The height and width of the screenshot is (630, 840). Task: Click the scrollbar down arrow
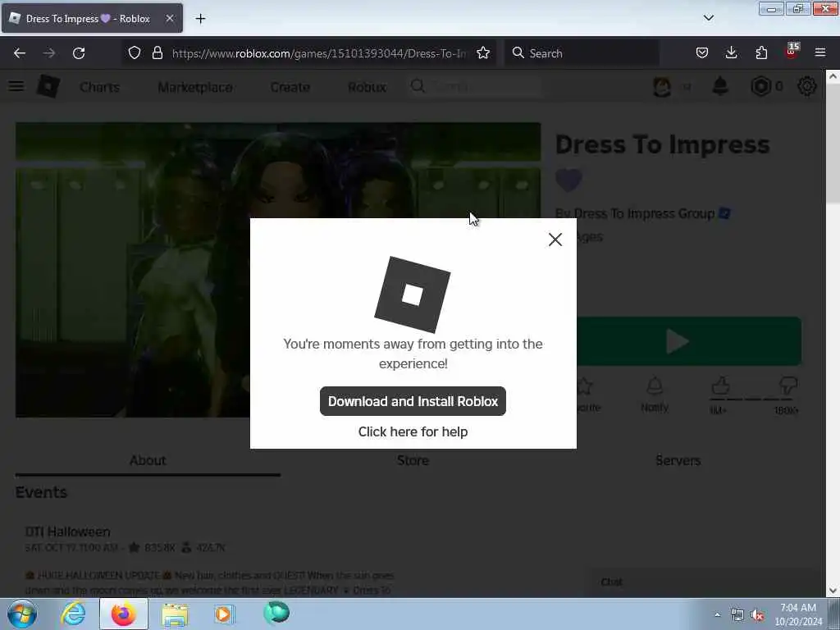(833, 591)
